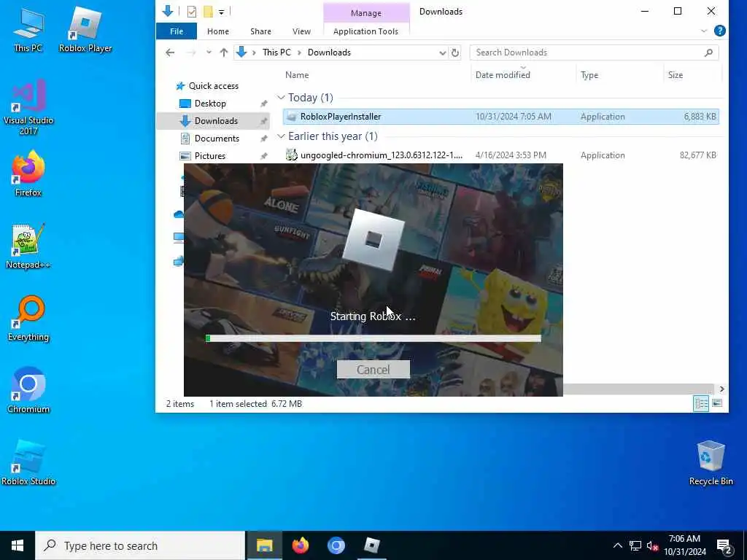Open the Share ribbon tab
747x560 pixels.
pyautogui.click(x=260, y=31)
